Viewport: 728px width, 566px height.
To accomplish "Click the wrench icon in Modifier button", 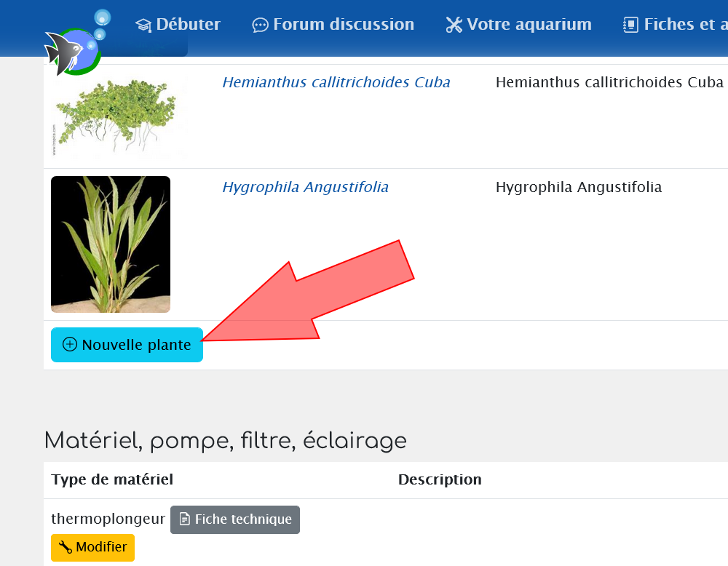I will tap(66, 547).
